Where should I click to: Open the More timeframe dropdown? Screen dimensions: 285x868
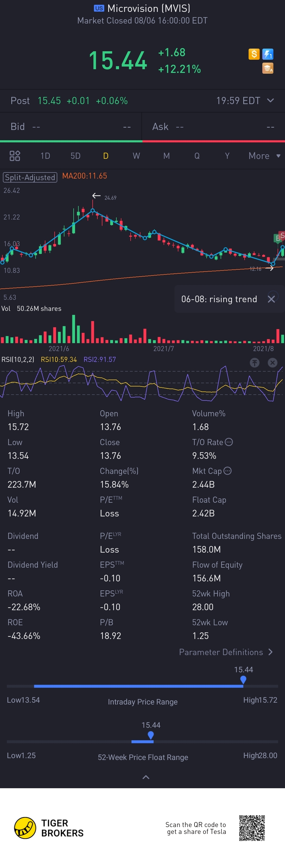264,156
